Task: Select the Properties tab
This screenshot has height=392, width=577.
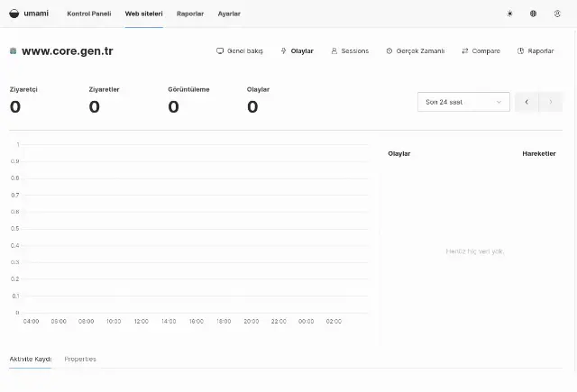Action: (x=80, y=359)
